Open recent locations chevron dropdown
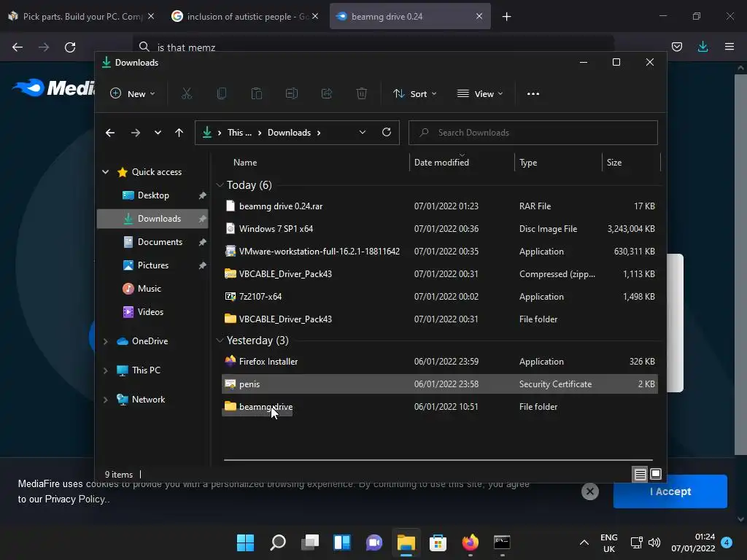This screenshot has height=560, width=747. pos(158,133)
